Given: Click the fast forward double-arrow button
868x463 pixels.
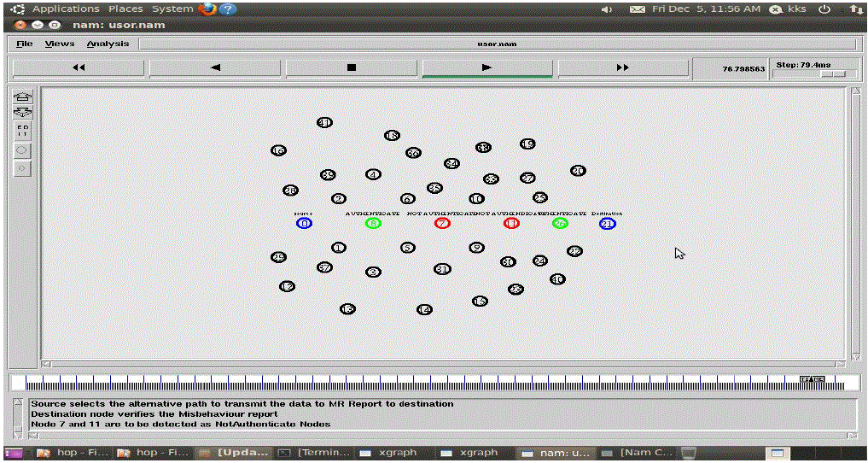Looking at the screenshot, I should [x=622, y=67].
